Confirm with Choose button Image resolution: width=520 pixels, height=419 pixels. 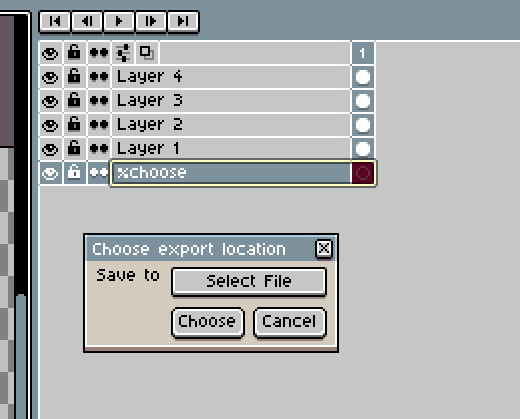(x=208, y=322)
